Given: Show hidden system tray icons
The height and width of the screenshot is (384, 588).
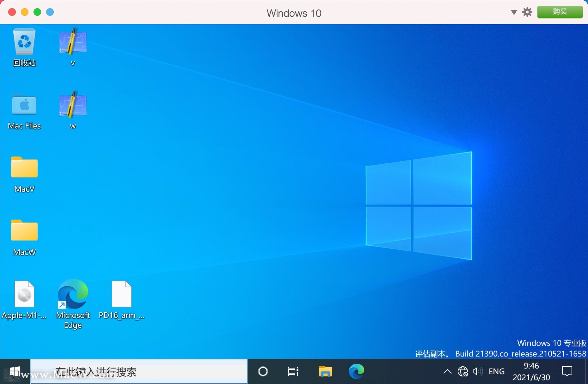Looking at the screenshot, I should (447, 371).
